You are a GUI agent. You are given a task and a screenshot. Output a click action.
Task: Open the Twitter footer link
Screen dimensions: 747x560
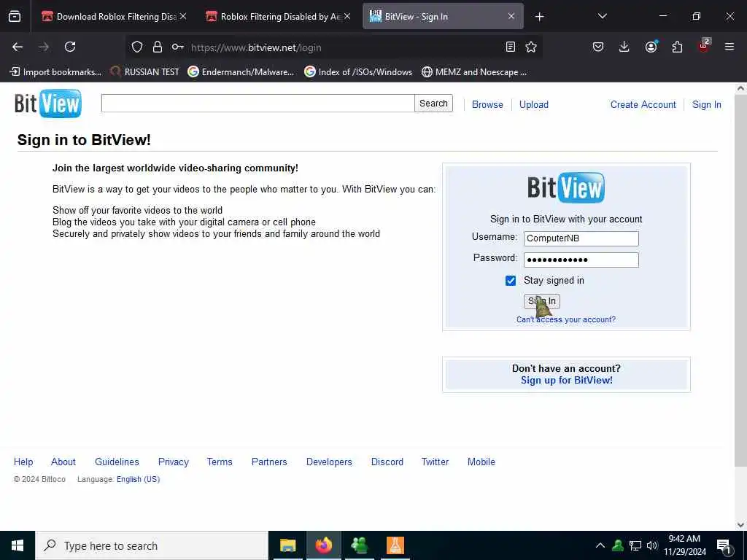(435, 462)
